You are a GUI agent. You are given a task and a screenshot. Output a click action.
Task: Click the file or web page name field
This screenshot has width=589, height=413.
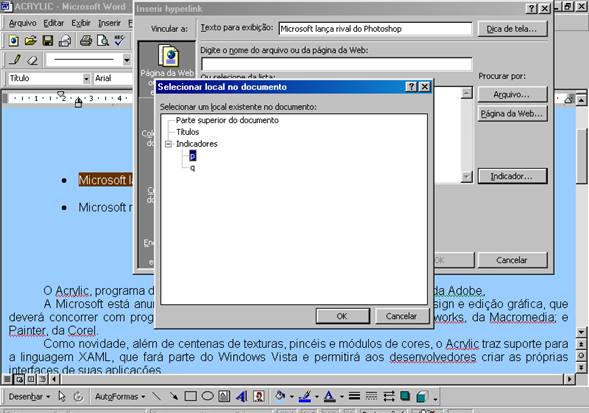337,64
